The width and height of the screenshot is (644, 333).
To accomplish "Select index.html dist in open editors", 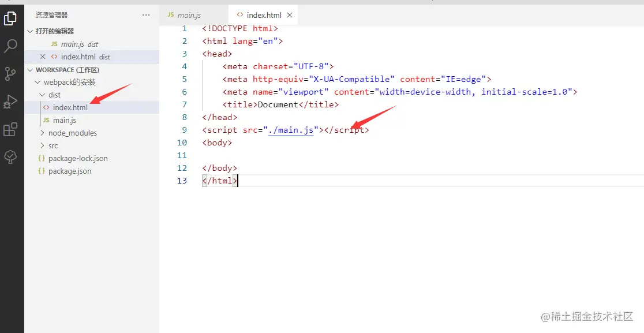I will (x=92, y=57).
